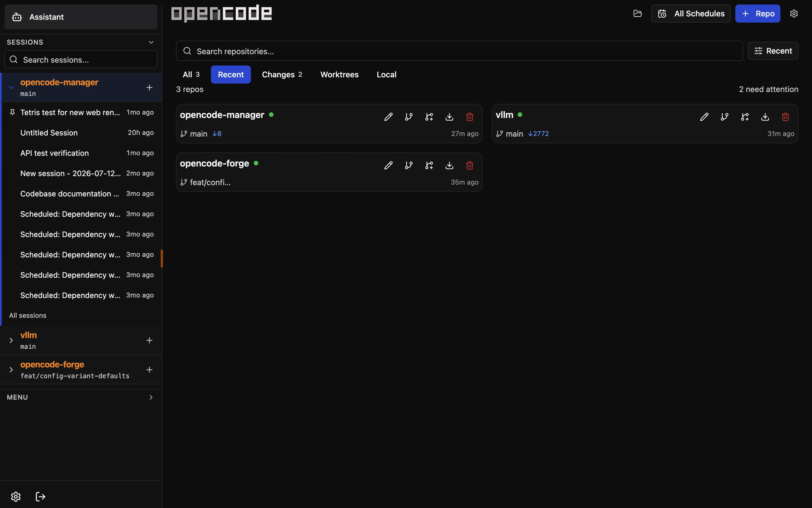
Task: Open settings gear in top right header
Action: [x=794, y=14]
